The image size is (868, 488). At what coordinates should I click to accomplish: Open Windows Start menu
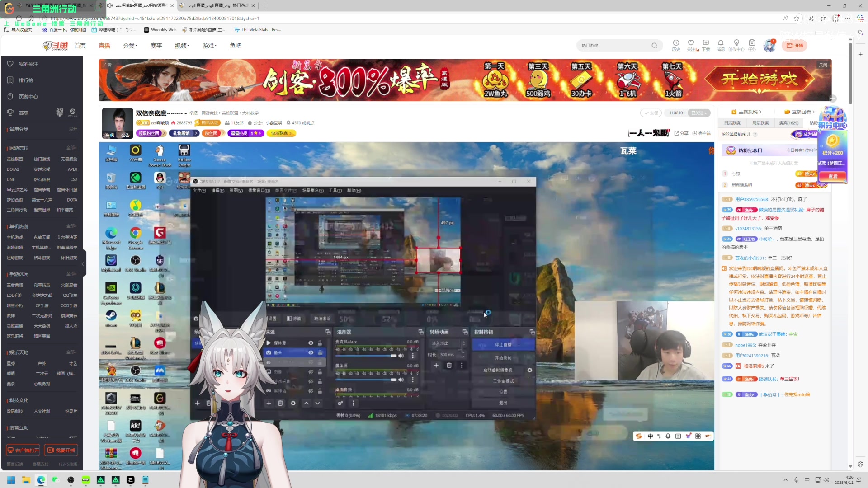[x=11, y=480]
